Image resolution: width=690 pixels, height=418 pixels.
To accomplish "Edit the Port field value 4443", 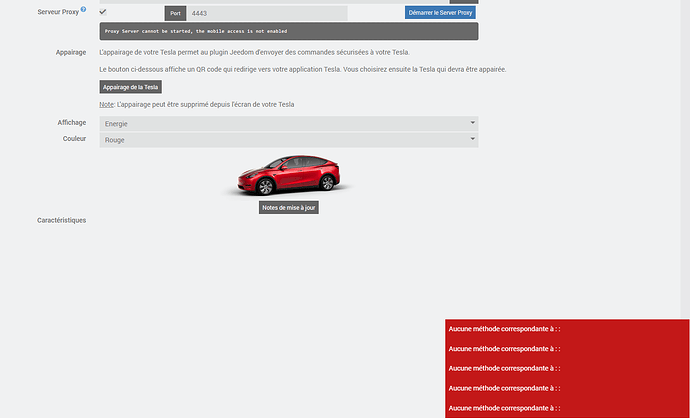I will [x=267, y=13].
